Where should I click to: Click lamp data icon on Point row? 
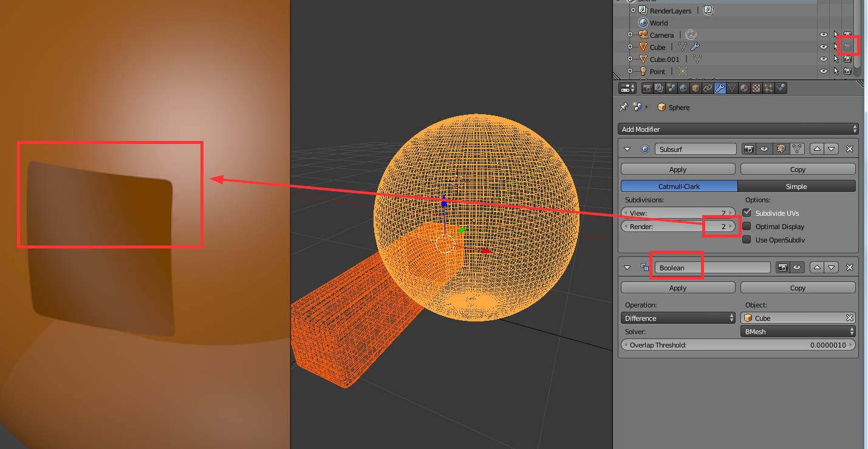tap(682, 71)
